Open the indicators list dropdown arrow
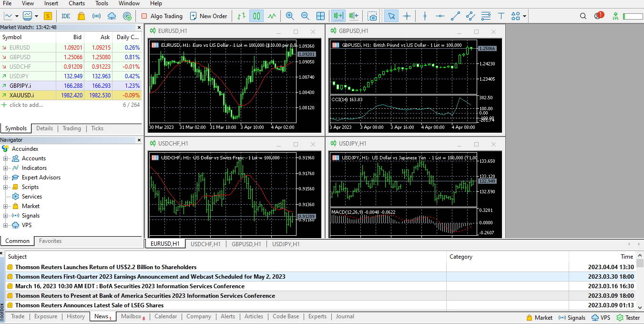 point(36,16)
